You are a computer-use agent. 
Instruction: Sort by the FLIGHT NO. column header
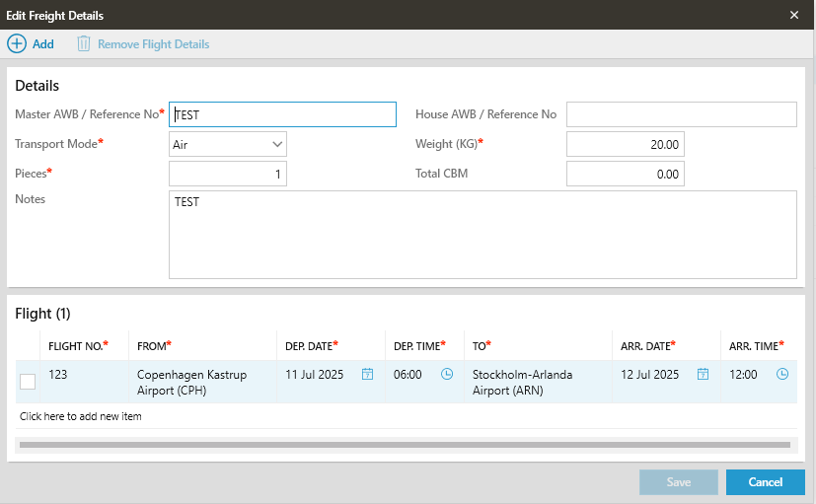point(77,345)
